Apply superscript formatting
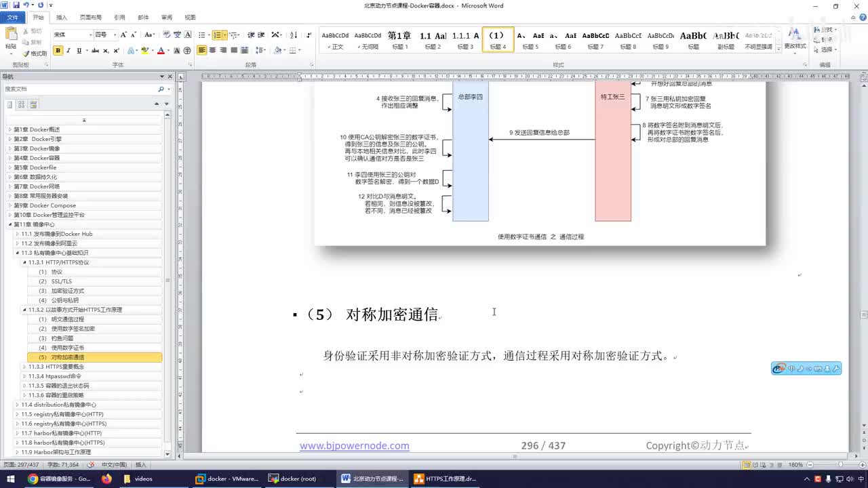 [x=116, y=51]
